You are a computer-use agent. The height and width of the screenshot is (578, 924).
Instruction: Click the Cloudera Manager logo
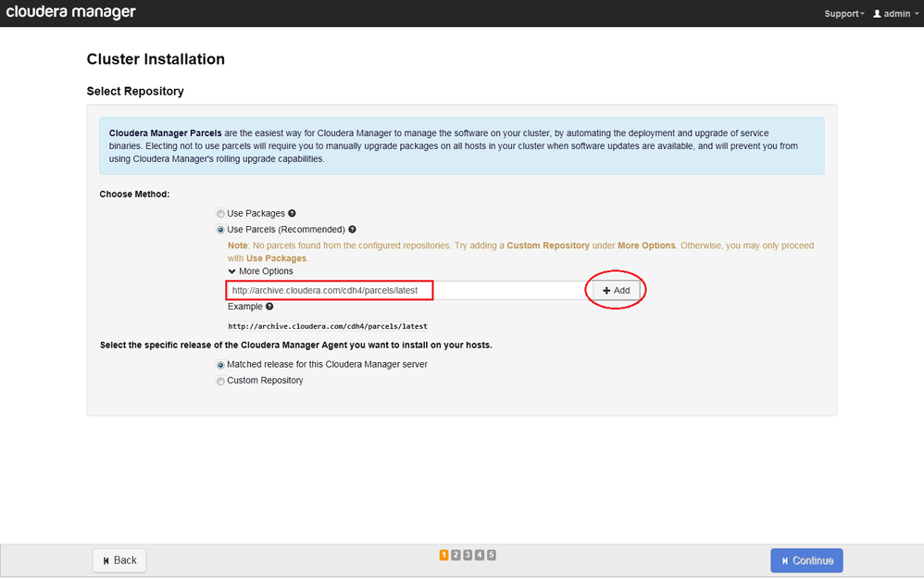pyautogui.click(x=70, y=12)
